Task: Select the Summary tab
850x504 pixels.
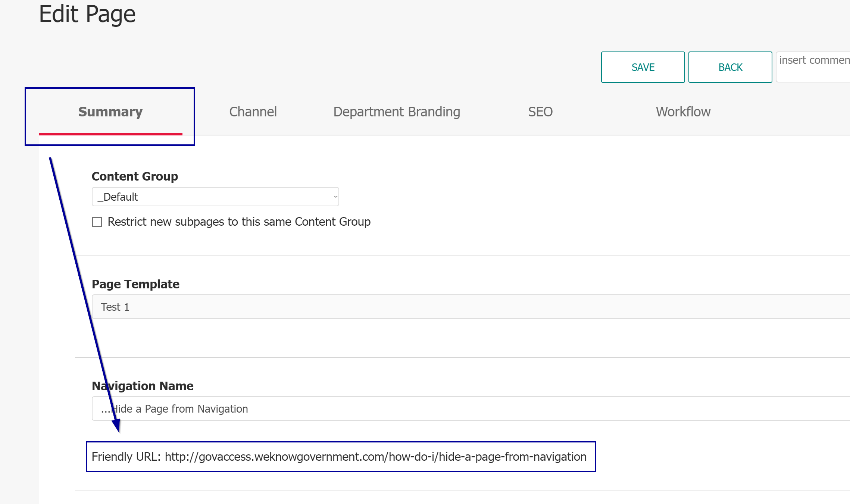Action: (x=110, y=112)
